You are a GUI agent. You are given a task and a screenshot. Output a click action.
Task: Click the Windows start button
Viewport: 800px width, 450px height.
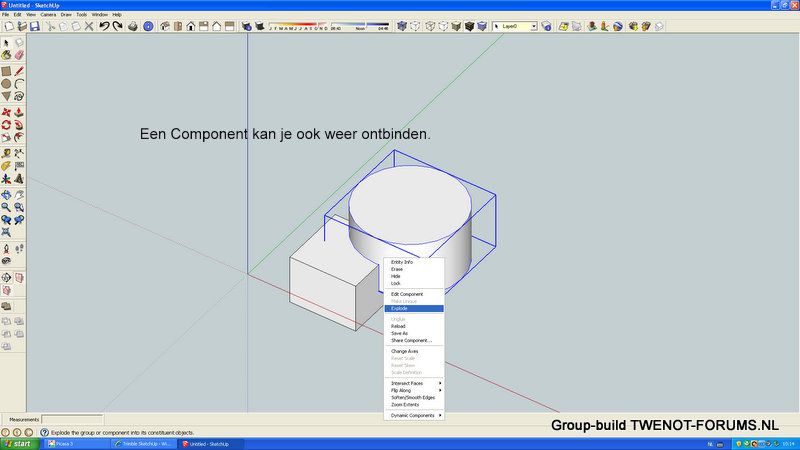pyautogui.click(x=19, y=444)
